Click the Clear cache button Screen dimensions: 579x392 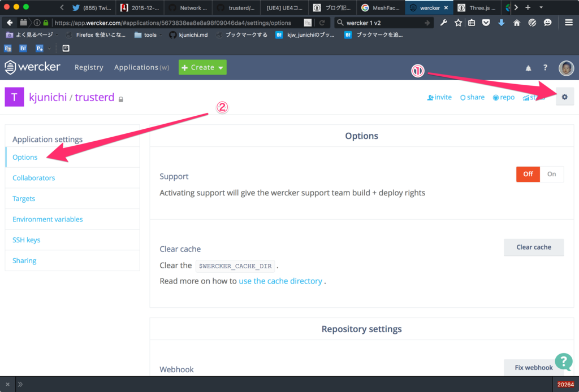click(534, 247)
